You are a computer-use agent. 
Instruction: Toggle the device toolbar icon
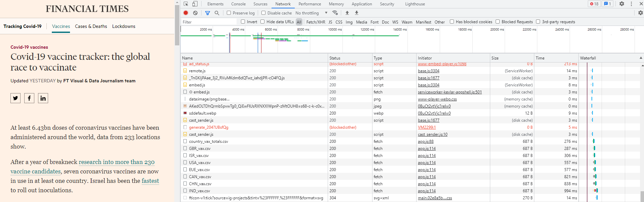[195, 4]
